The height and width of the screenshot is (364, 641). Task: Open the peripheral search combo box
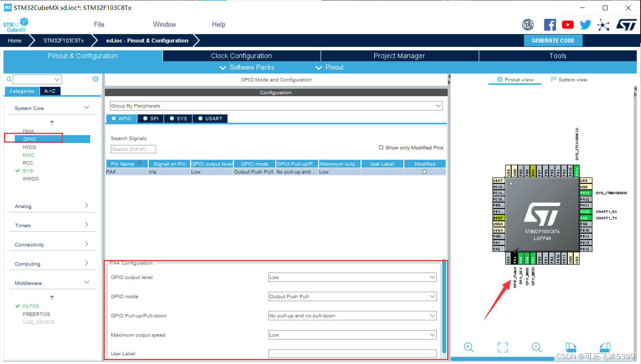(37, 80)
